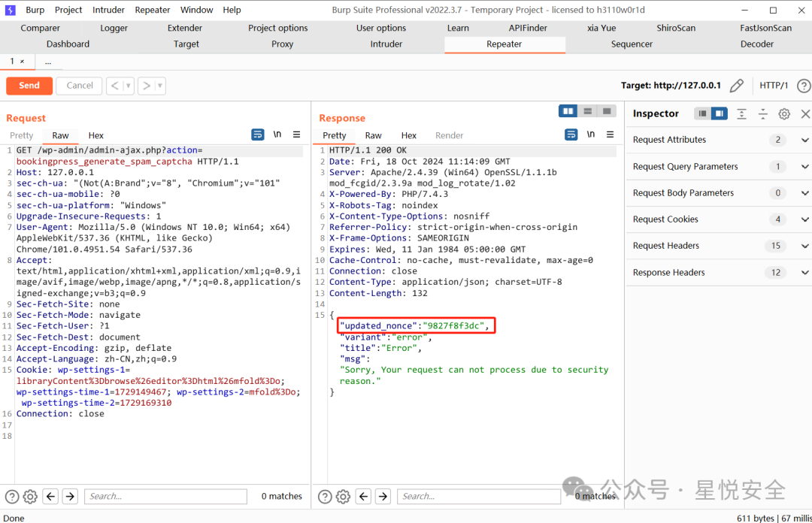812x523 pixels.
Task: Open Response search settings gear
Action: [343, 497]
